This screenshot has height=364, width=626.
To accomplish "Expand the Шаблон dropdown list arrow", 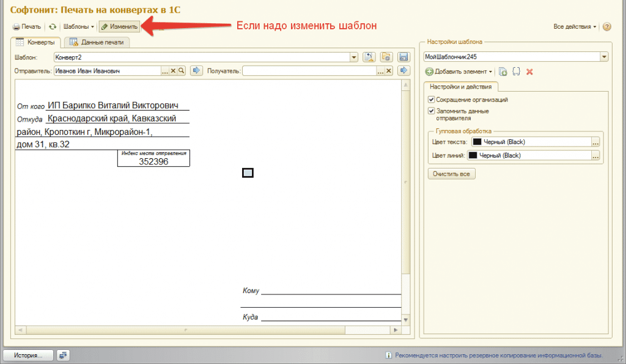I will tap(354, 57).
